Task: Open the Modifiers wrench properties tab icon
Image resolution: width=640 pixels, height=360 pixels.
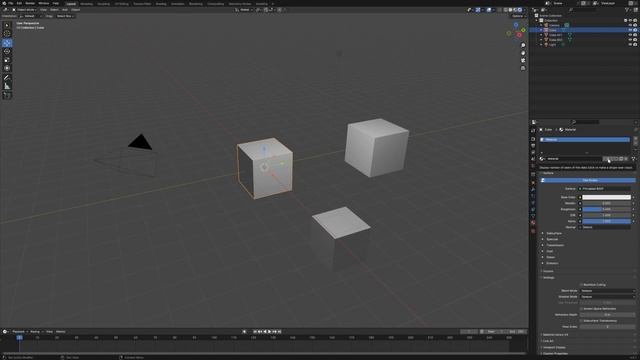Action: pos(533,190)
